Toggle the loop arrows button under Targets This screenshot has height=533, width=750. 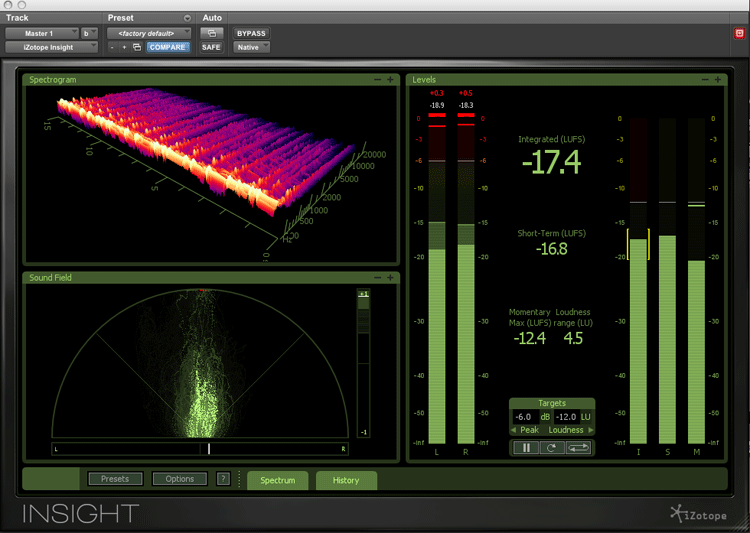[x=578, y=448]
